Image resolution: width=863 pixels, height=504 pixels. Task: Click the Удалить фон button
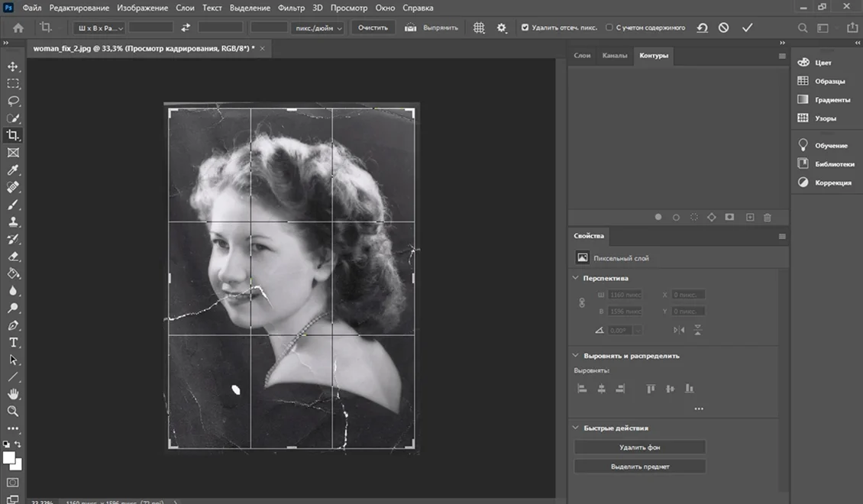pos(640,447)
